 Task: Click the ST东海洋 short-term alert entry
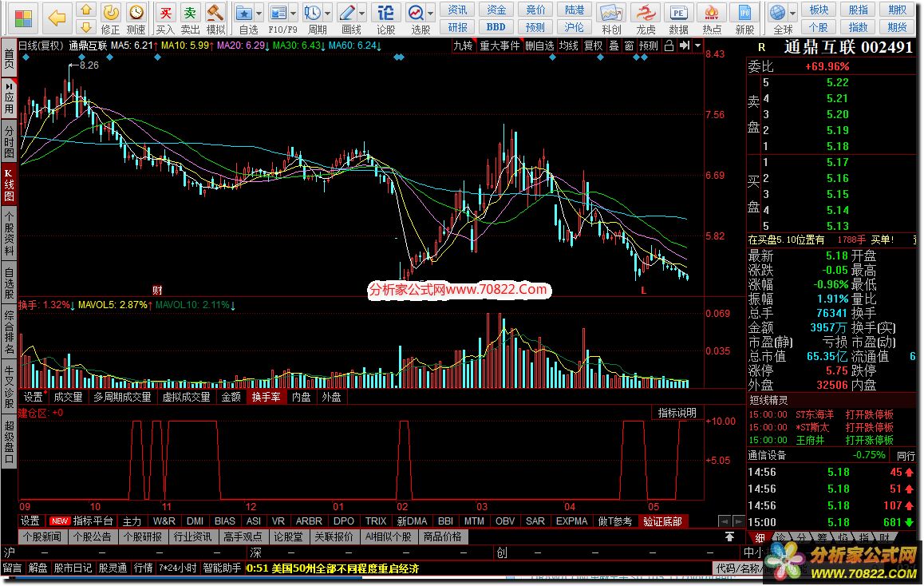point(815,414)
